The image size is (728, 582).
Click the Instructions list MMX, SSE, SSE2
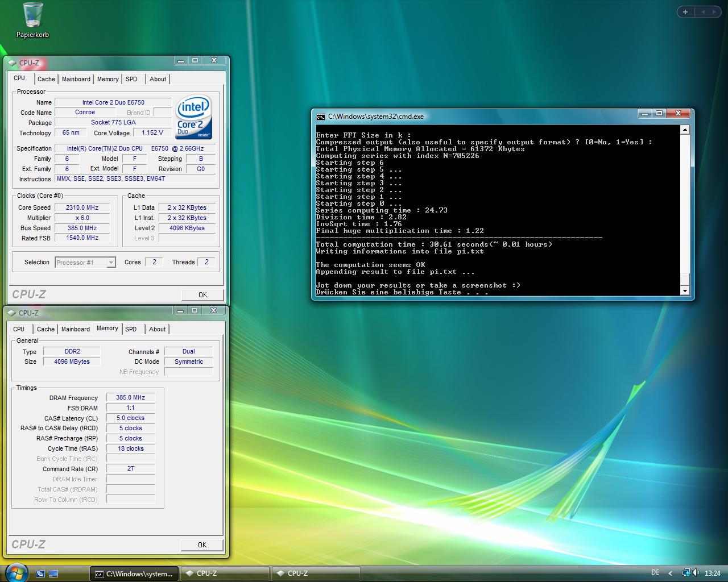coord(135,179)
